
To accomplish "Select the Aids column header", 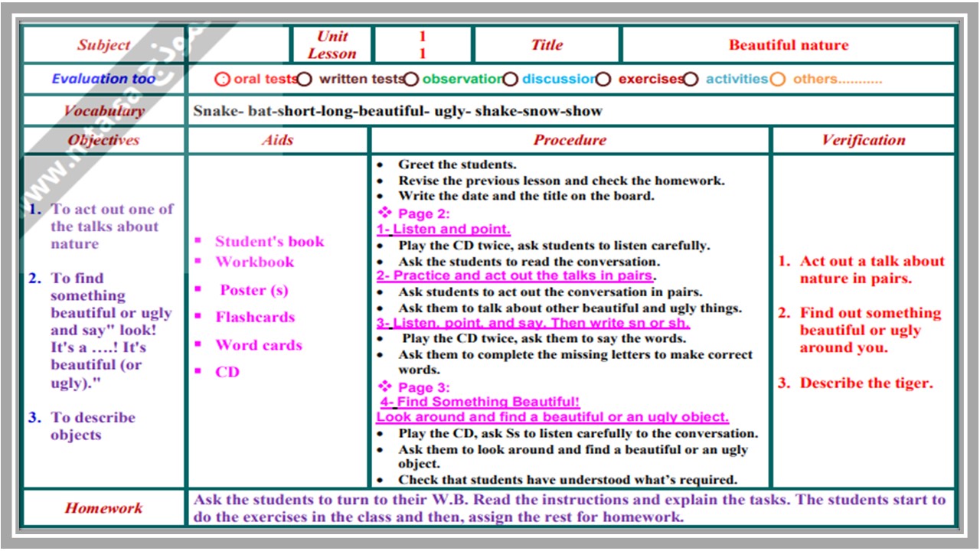I will tap(277, 140).
